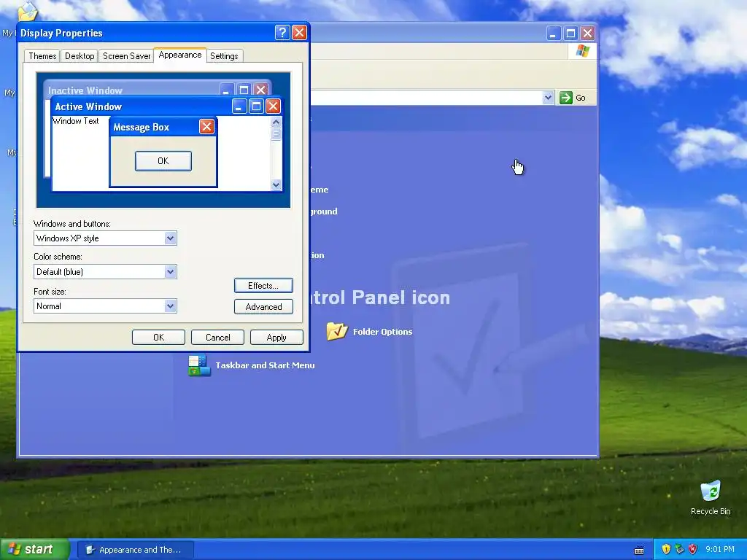This screenshot has width=747, height=560.
Task: Click OK in the preview Message Box
Action: click(163, 161)
